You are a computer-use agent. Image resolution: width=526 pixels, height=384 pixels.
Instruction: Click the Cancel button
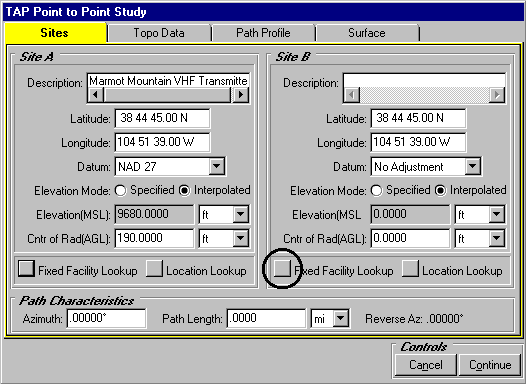[x=426, y=365]
